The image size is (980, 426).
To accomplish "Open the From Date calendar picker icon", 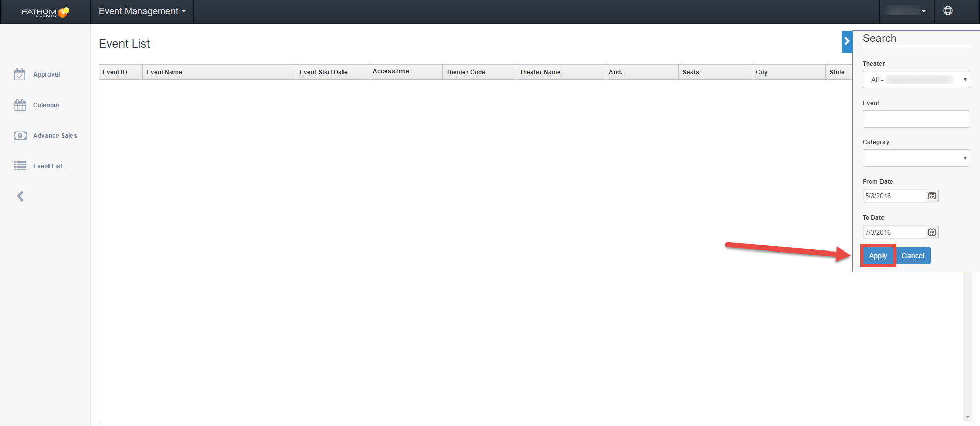I will 932,196.
